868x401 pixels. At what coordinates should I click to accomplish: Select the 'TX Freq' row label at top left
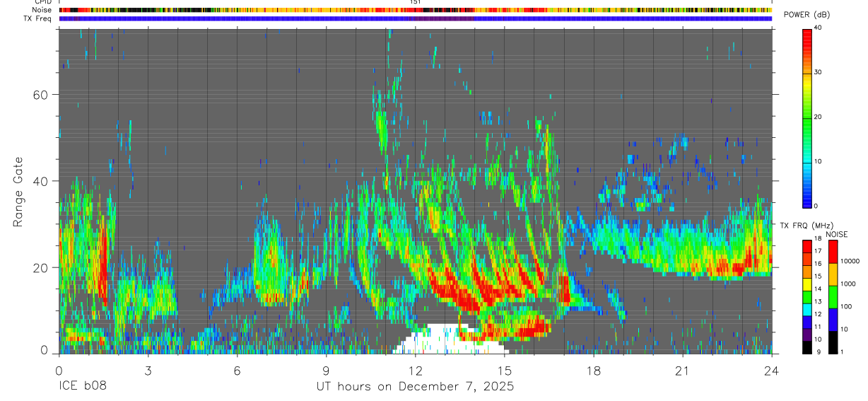[x=39, y=18]
